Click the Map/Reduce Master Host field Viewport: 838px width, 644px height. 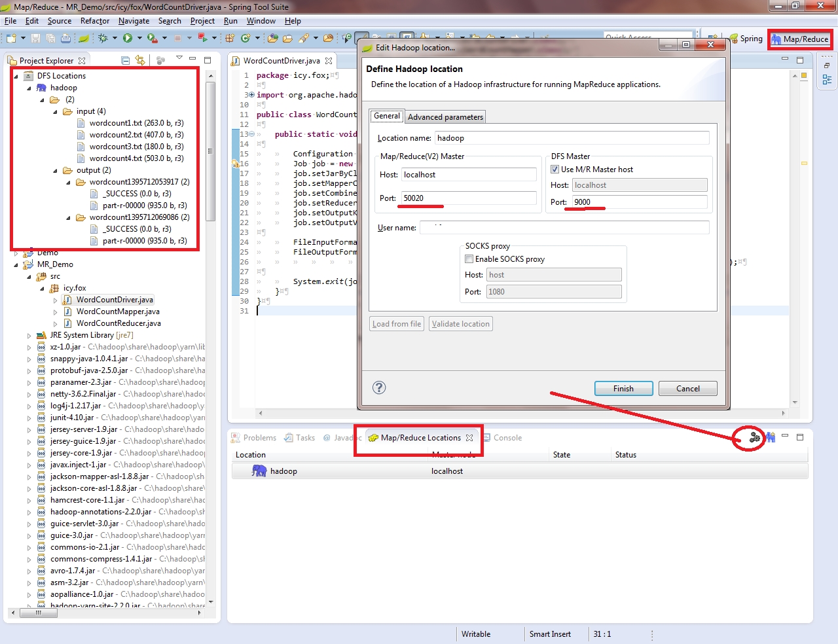(469, 175)
